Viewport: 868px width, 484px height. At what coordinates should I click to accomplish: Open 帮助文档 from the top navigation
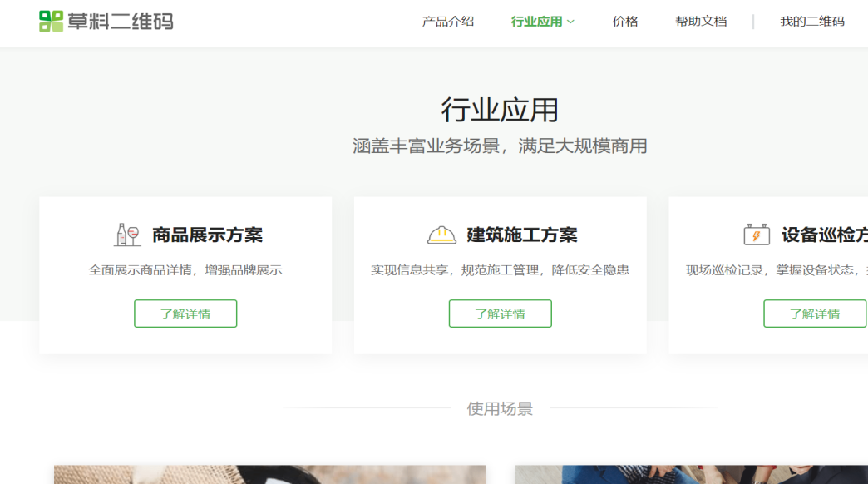[x=701, y=22]
